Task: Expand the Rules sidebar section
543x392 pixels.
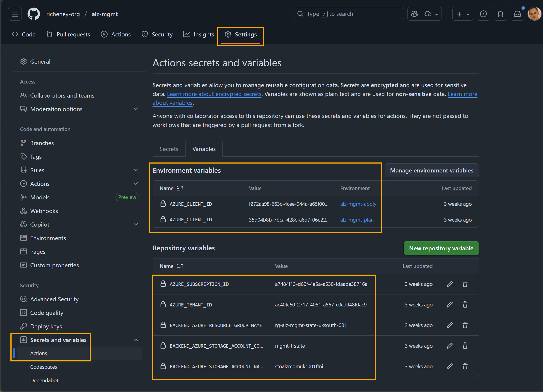Action: tap(136, 170)
